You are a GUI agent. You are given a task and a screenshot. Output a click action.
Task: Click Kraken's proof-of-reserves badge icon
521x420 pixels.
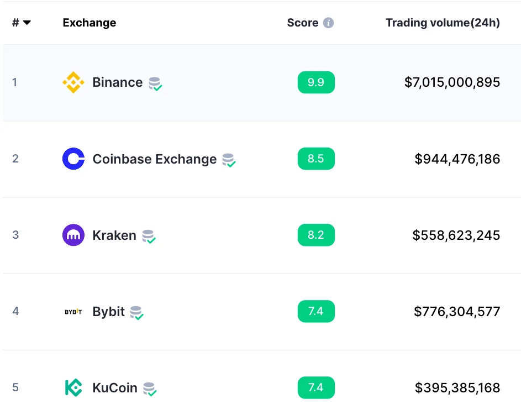(x=149, y=237)
